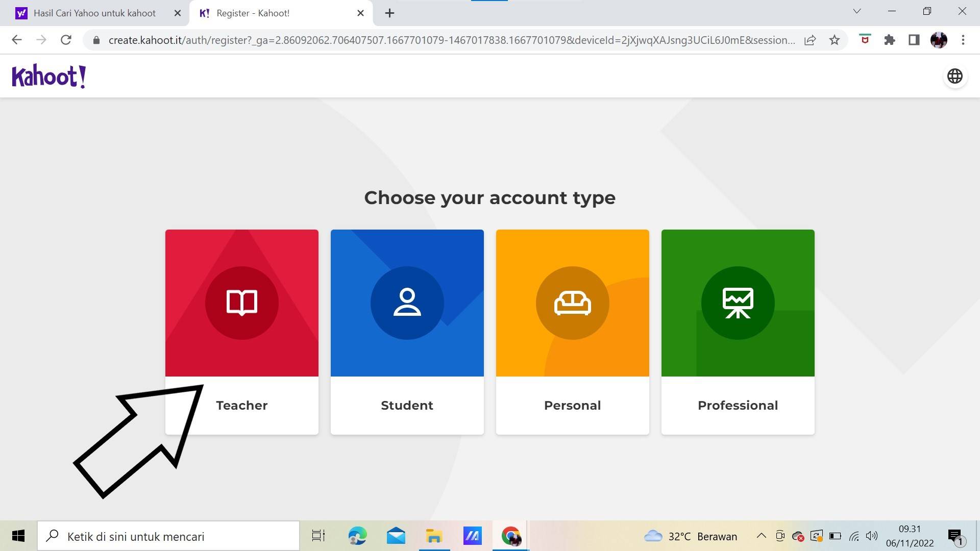Viewport: 980px width, 551px height.
Task: Open Task View in taskbar
Action: coord(318,536)
